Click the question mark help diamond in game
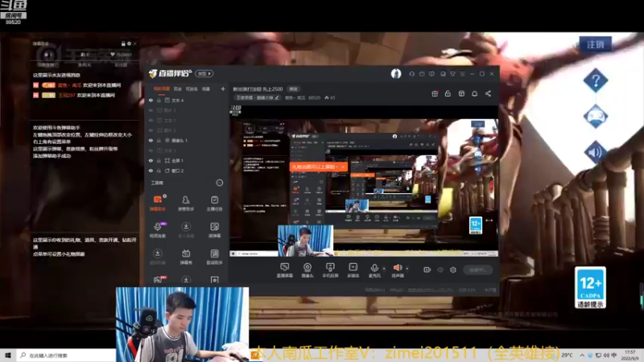 596,80
